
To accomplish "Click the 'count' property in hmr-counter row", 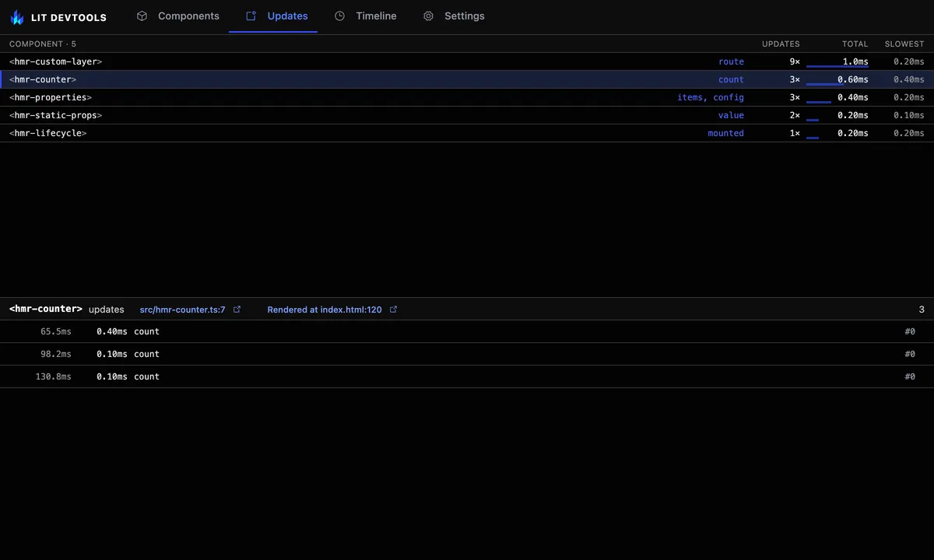I will pos(732,79).
